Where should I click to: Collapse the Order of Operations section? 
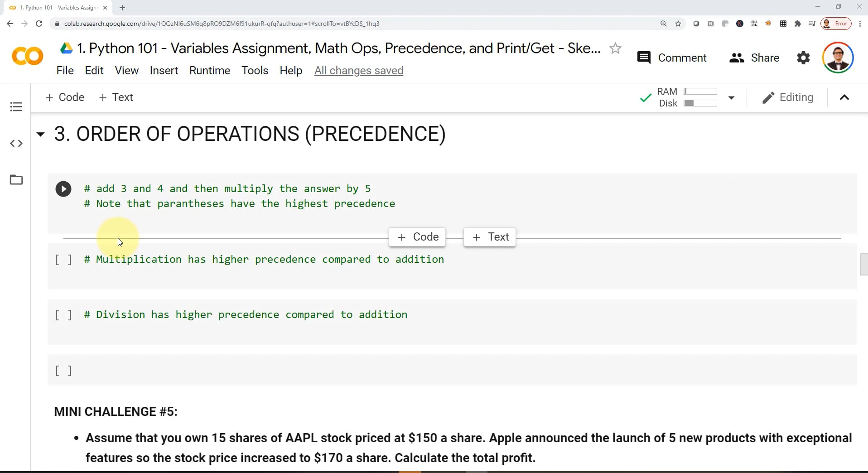[x=40, y=134]
